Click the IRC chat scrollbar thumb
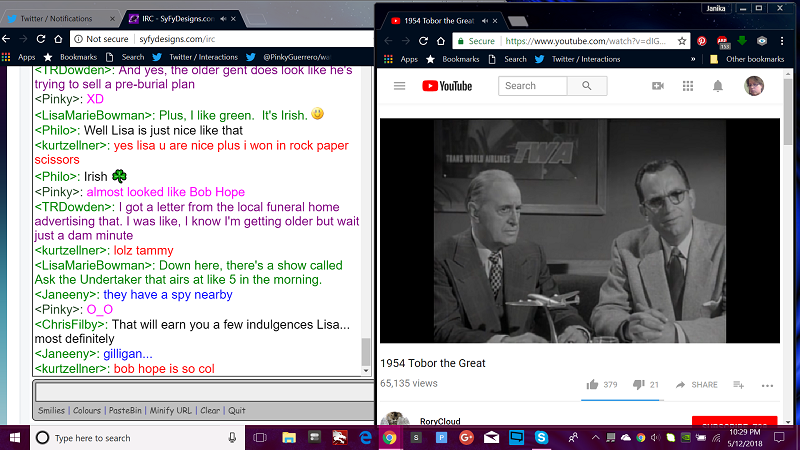Image resolution: width=800 pixels, height=450 pixels. (366, 351)
